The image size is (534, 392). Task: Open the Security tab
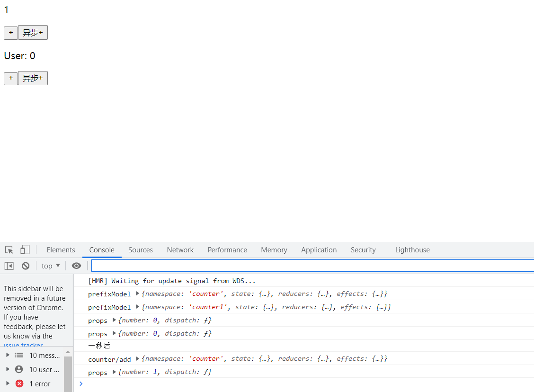363,250
